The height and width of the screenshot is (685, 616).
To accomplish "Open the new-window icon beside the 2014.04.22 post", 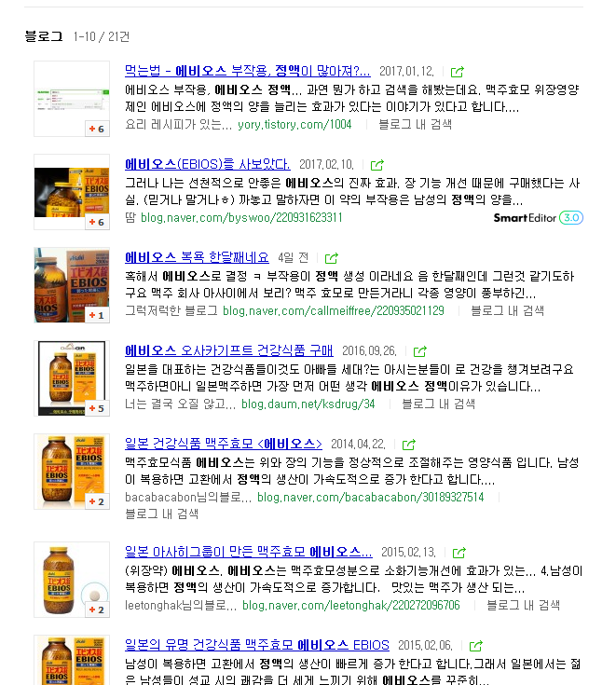I will [x=408, y=445].
